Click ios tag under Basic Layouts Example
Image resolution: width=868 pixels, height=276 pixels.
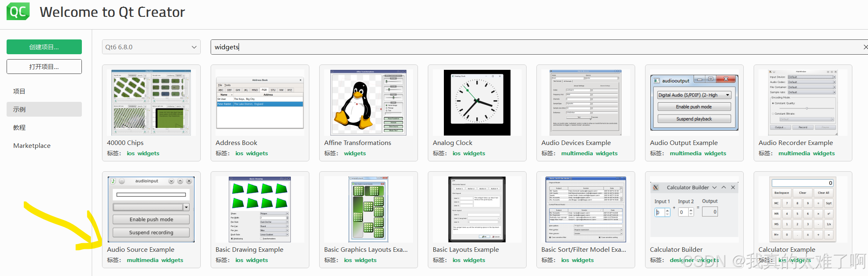[457, 260]
